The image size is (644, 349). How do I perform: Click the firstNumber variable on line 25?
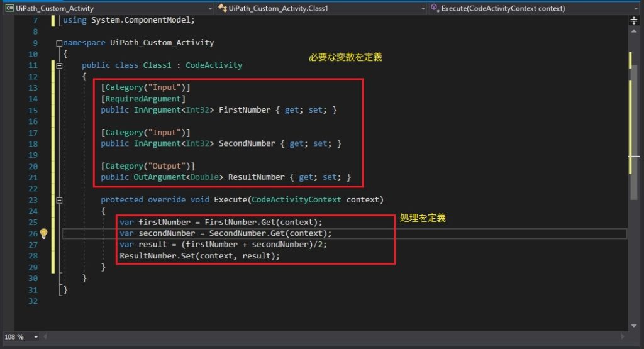coord(164,222)
